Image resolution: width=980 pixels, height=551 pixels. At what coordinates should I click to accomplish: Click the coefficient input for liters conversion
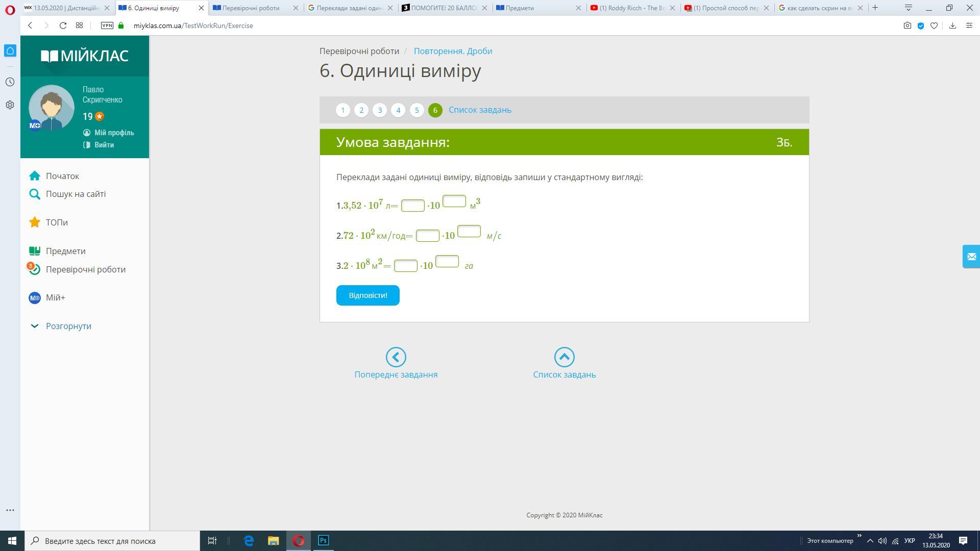coord(412,206)
